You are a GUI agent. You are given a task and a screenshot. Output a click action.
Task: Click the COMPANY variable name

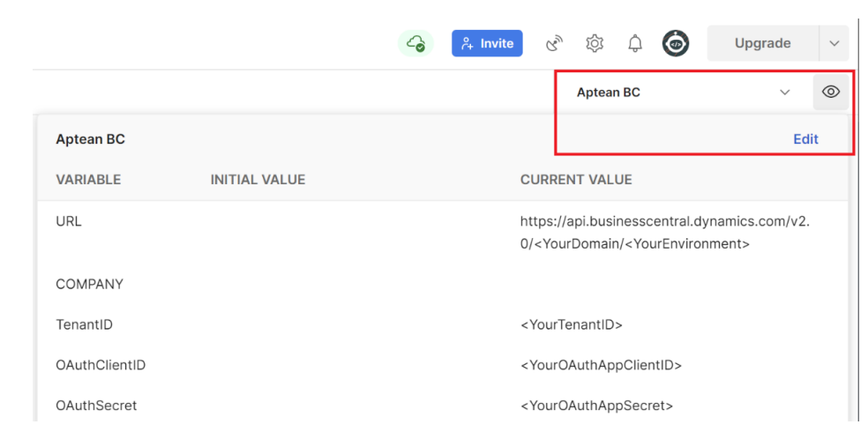pyautogui.click(x=89, y=284)
